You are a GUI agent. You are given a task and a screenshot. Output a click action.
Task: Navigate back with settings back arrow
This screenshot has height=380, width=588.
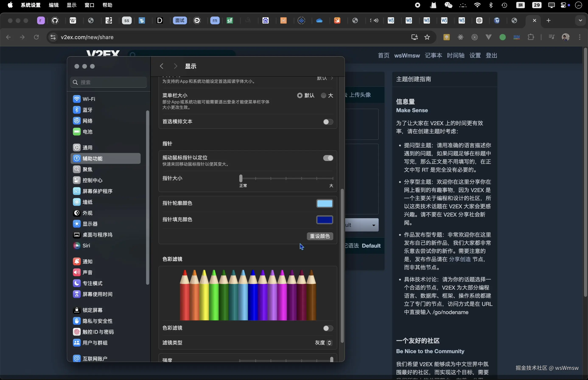[162, 66]
